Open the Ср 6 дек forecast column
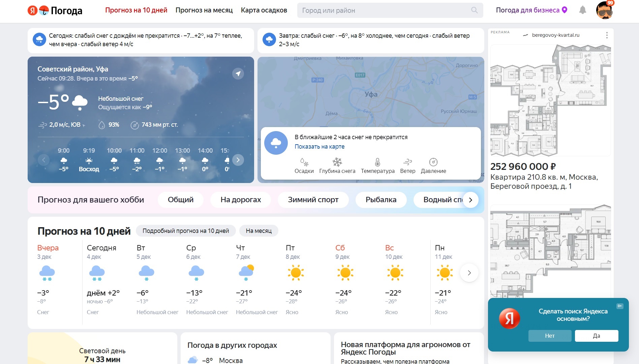Image resolution: width=639 pixels, height=364 pixels. 207,280
